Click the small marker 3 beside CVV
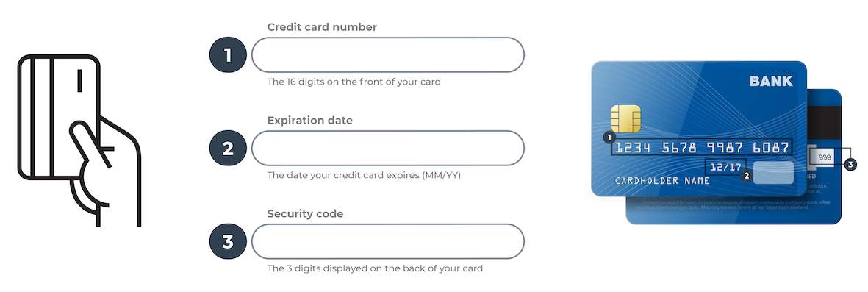Viewport: 868px width, 292px height. (851, 164)
